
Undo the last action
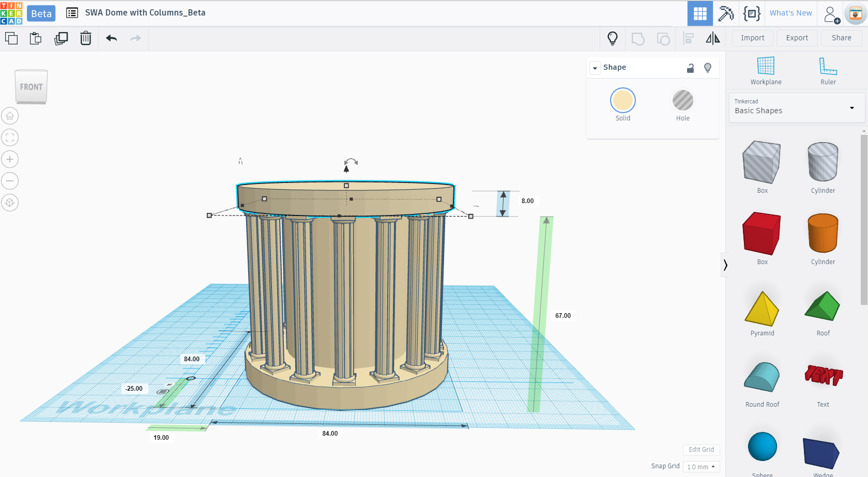(111, 38)
